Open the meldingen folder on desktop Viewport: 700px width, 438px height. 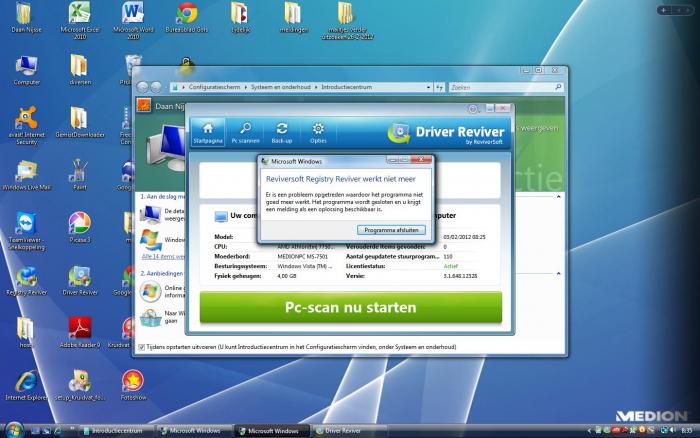coord(293,18)
